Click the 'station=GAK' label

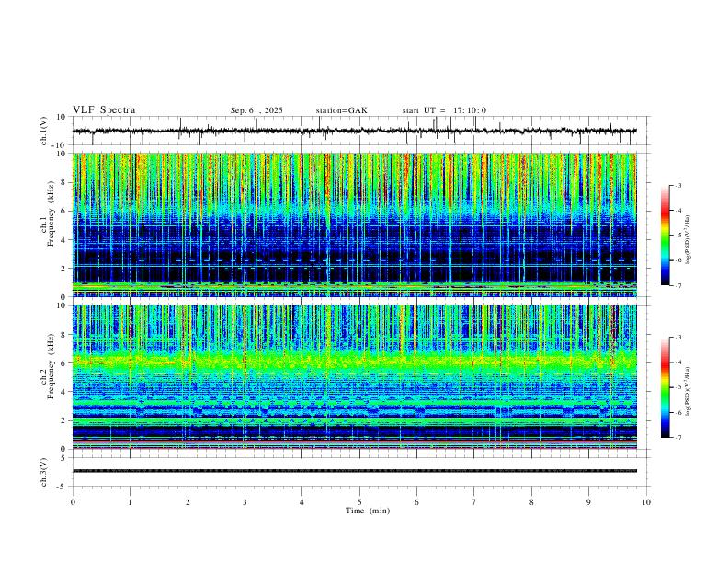coord(341,110)
